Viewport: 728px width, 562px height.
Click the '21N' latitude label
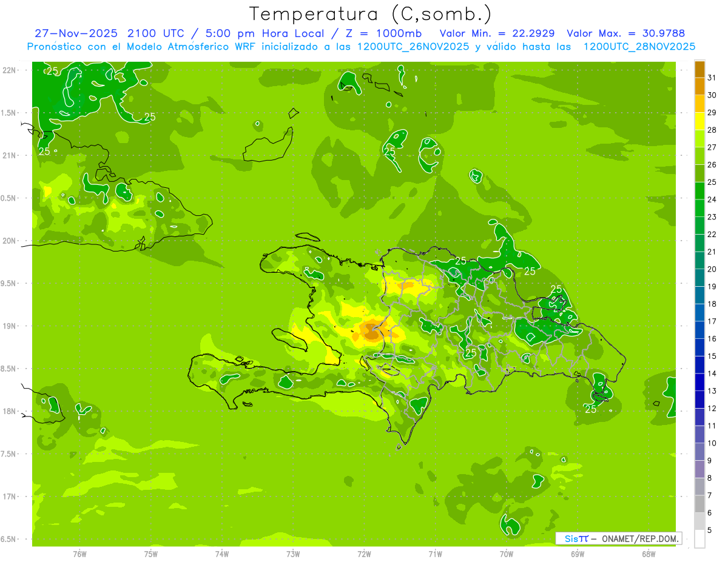8,156
